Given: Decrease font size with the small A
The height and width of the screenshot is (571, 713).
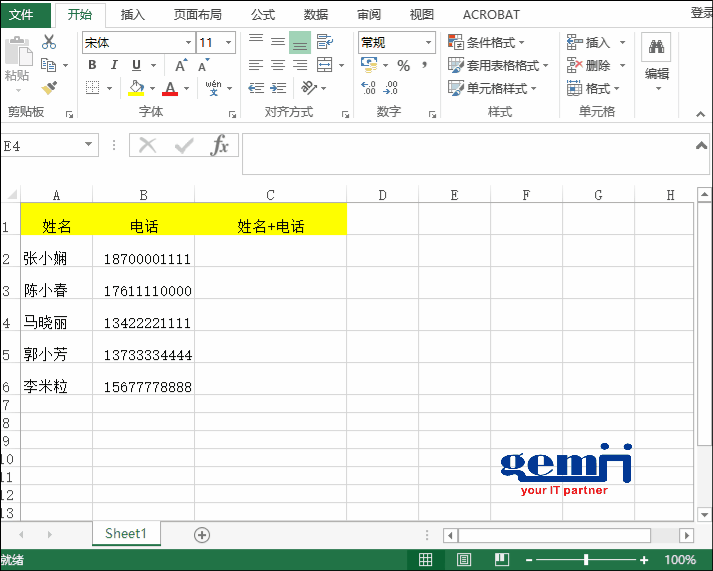Looking at the screenshot, I should coord(204,65).
